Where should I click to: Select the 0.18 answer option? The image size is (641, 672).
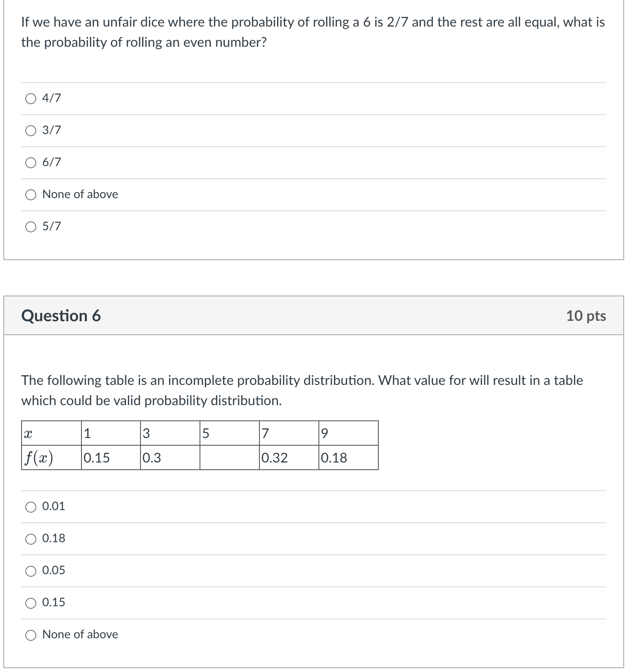[x=30, y=538]
